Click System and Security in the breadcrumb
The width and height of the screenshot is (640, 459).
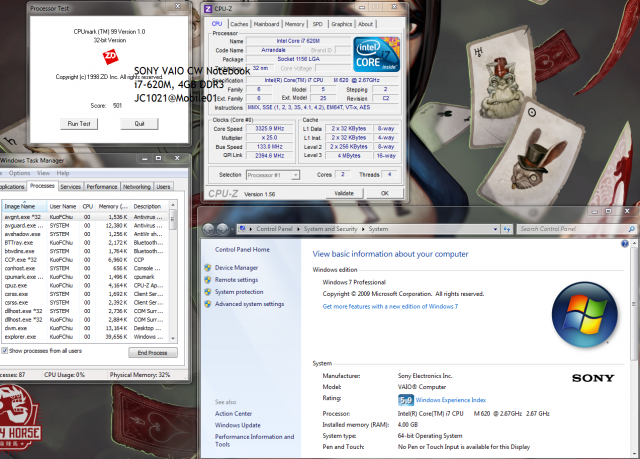point(331,229)
